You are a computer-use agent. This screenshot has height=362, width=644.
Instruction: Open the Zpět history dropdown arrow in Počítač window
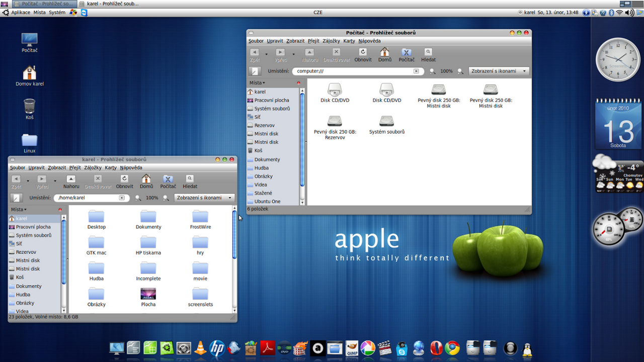[267, 54]
